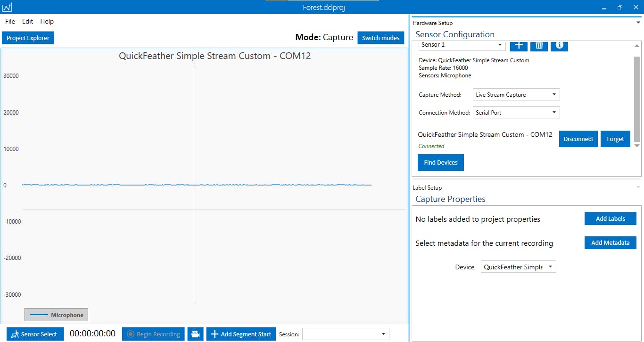
Task: Click sensor configuration scrollbar up arrow
Action: tap(637, 46)
